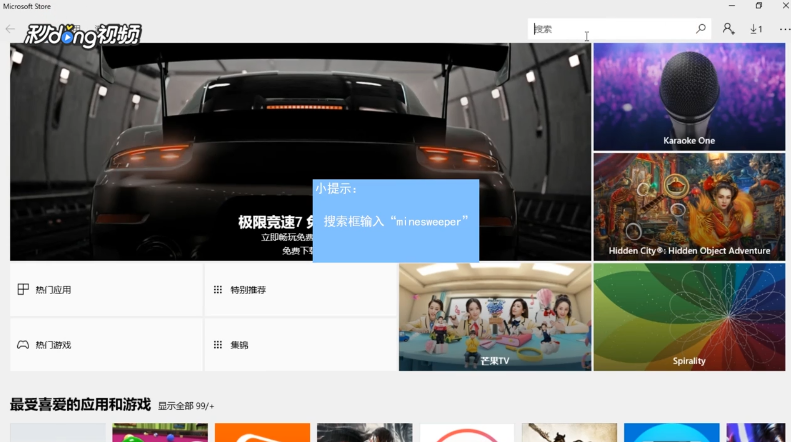Image resolution: width=791 pixels, height=442 pixels.
Task: Open the 特别推荐 tile
Action: [x=301, y=290]
